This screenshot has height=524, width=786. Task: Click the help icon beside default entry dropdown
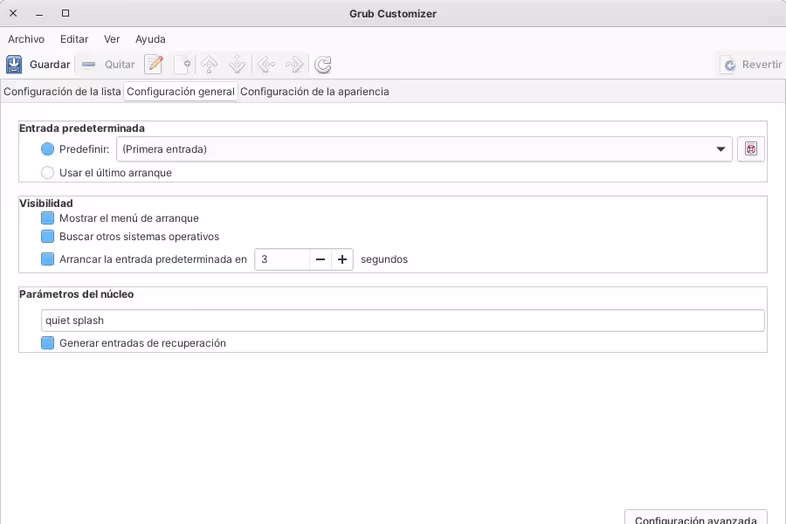(751, 149)
